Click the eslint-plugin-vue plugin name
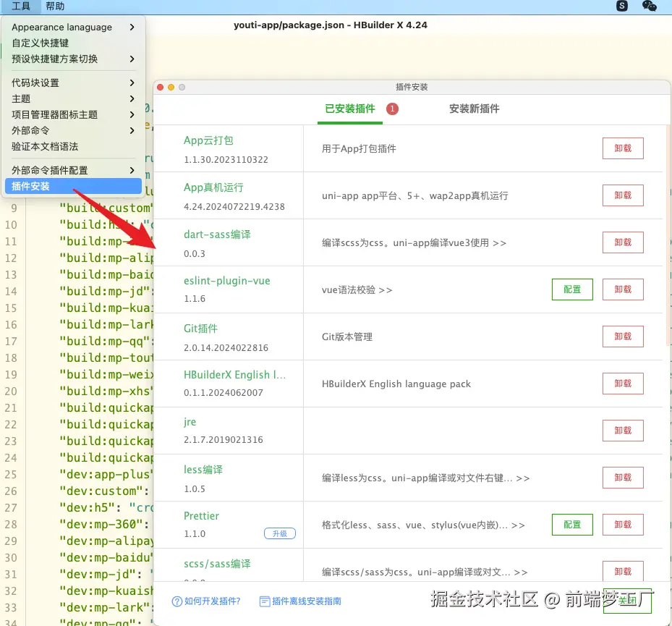This screenshot has width=672, height=626. click(x=226, y=281)
